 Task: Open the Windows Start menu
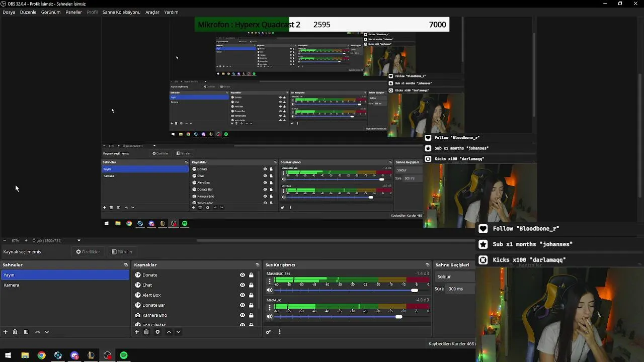coord(8,355)
